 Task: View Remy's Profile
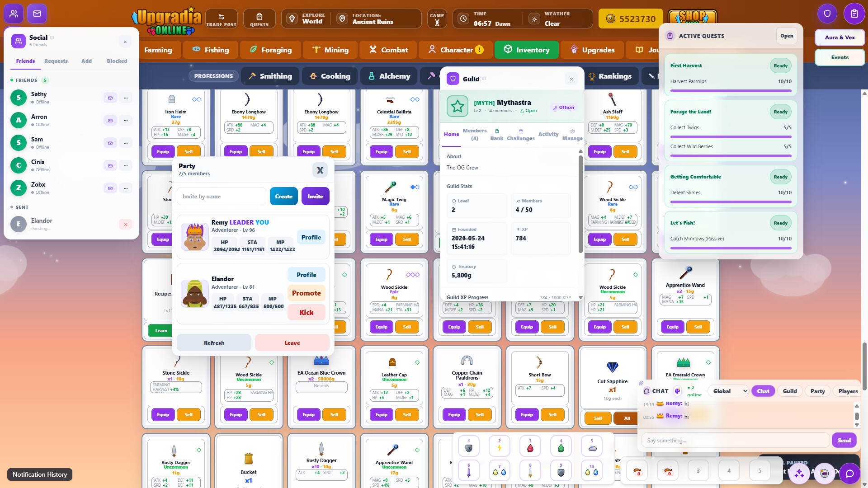[311, 237]
